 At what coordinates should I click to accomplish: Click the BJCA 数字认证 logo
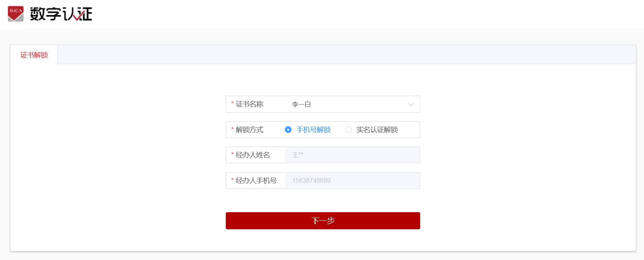(50, 14)
